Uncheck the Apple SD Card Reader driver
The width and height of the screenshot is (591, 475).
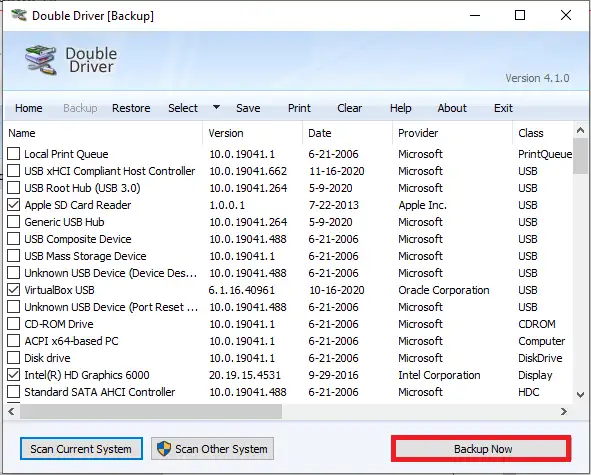click(x=14, y=205)
